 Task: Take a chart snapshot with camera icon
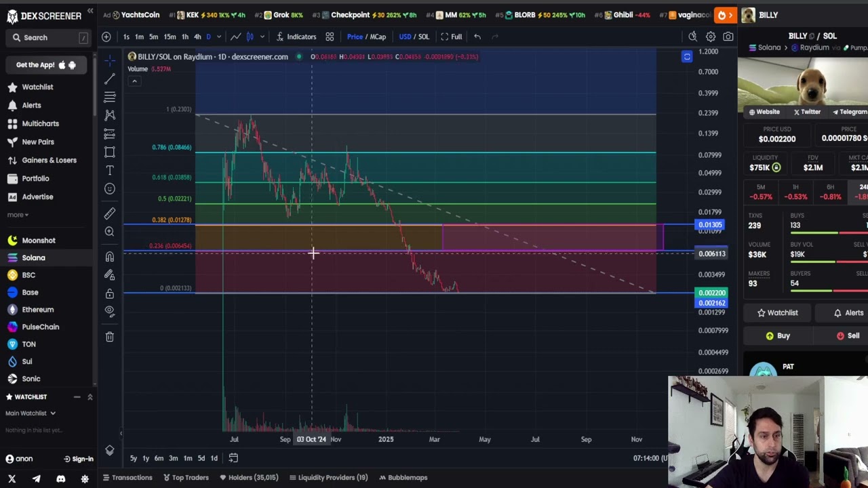728,37
